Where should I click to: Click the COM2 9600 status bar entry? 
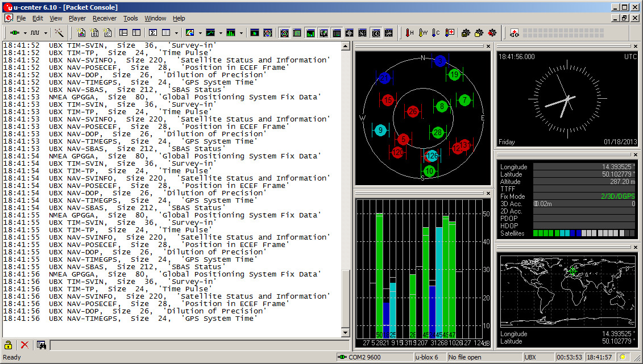tap(375, 357)
